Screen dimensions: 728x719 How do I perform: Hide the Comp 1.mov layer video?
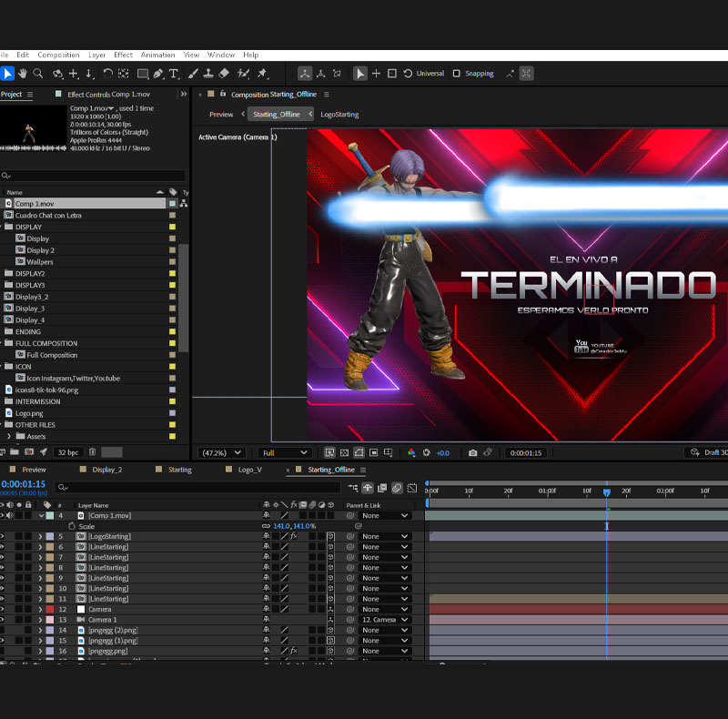[2, 515]
